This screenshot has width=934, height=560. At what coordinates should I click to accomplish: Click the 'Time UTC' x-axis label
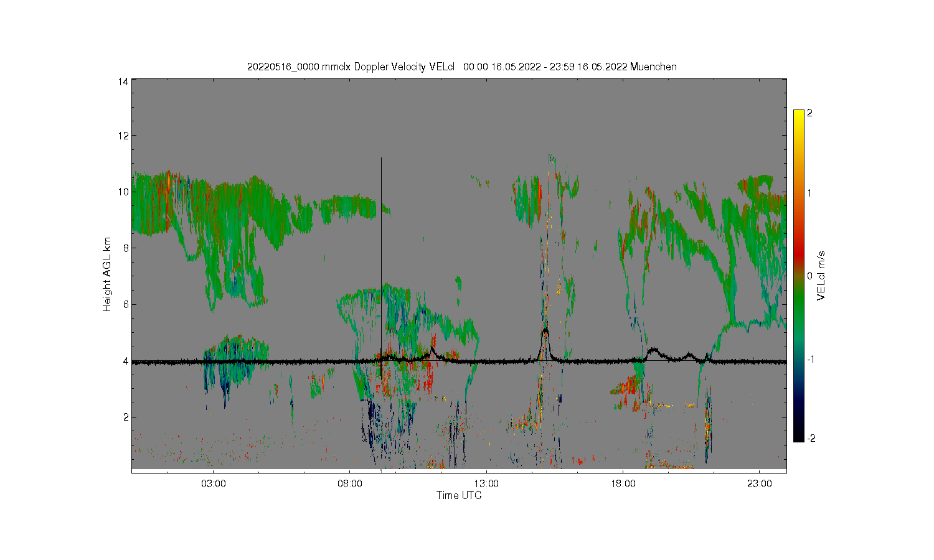(459, 496)
